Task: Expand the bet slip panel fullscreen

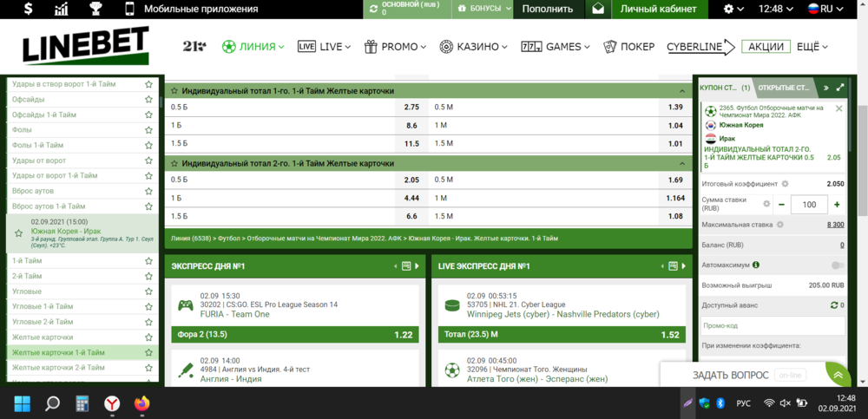Action: coord(840,88)
